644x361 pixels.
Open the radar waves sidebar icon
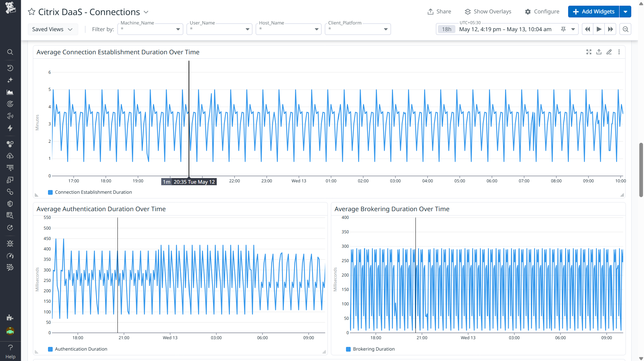coord(10,116)
